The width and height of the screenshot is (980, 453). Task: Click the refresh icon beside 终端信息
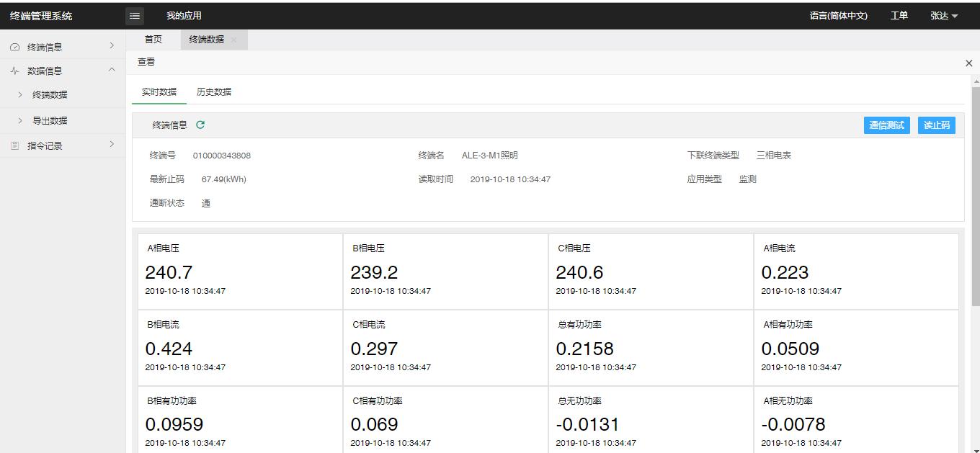(200, 125)
